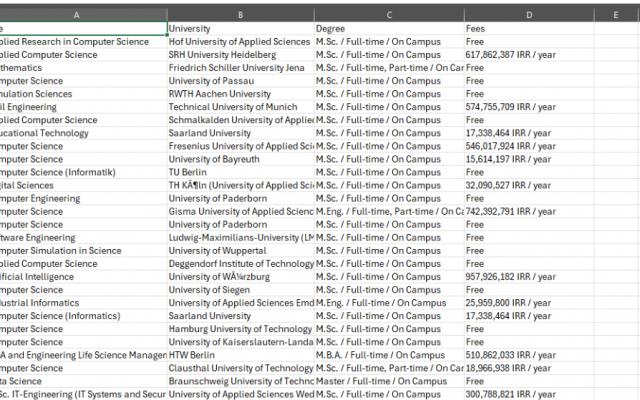Select 'mputer Engineering' cell

tap(83, 198)
